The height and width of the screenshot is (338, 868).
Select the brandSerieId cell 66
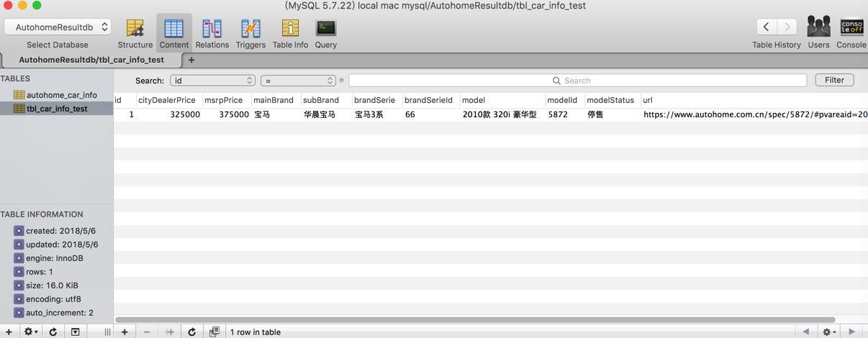(x=430, y=114)
